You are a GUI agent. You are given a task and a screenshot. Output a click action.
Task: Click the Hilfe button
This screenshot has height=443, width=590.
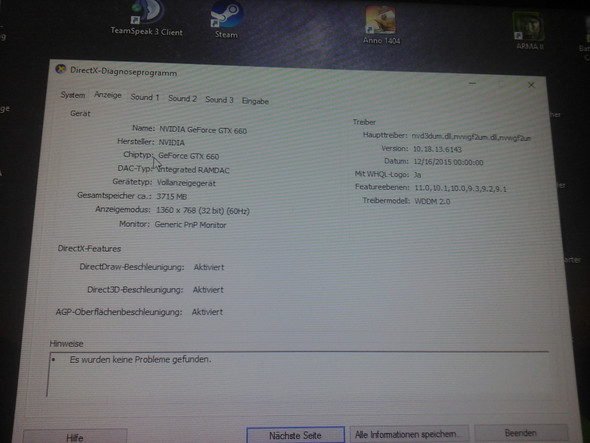(x=75, y=437)
